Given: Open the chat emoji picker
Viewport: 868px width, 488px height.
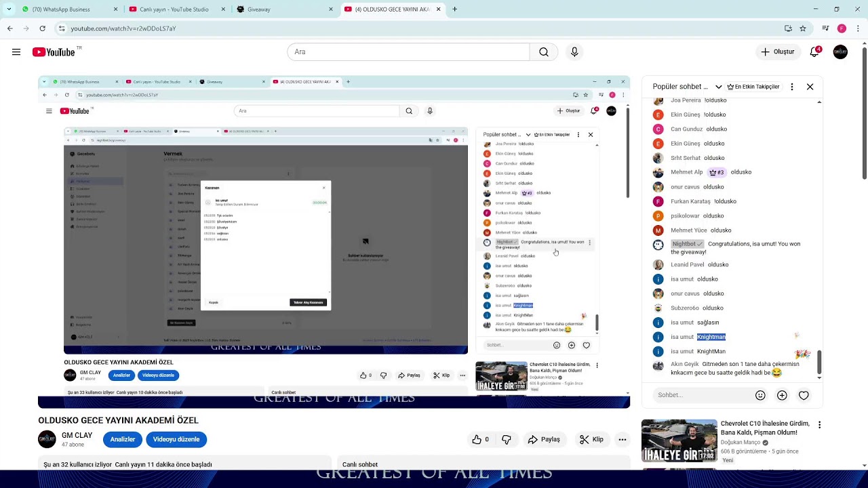Looking at the screenshot, I should [760, 395].
